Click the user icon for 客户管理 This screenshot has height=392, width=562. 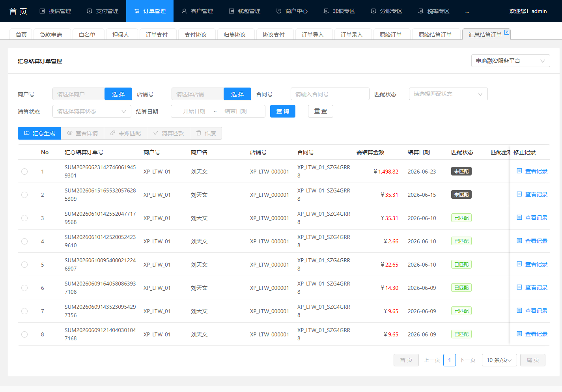(184, 11)
